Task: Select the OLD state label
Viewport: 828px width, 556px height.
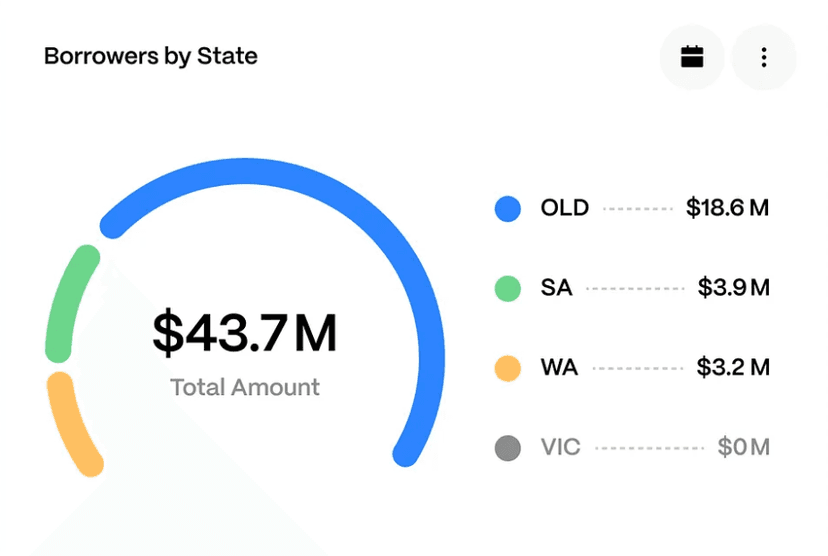Action: [565, 208]
